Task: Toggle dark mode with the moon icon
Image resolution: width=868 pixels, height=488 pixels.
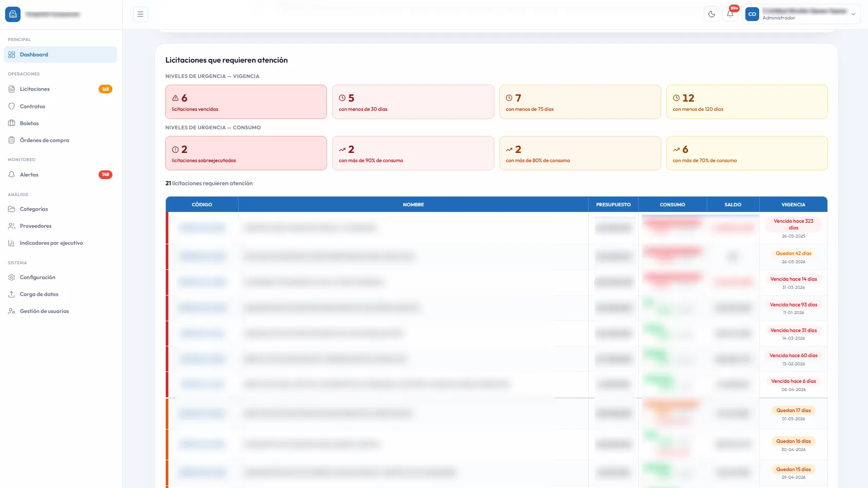Action: point(711,14)
